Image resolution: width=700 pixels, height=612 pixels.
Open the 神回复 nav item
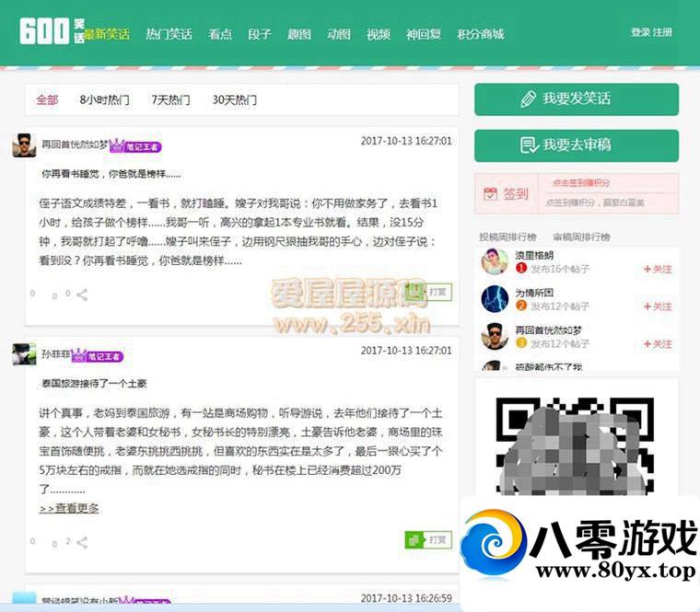[x=424, y=34]
